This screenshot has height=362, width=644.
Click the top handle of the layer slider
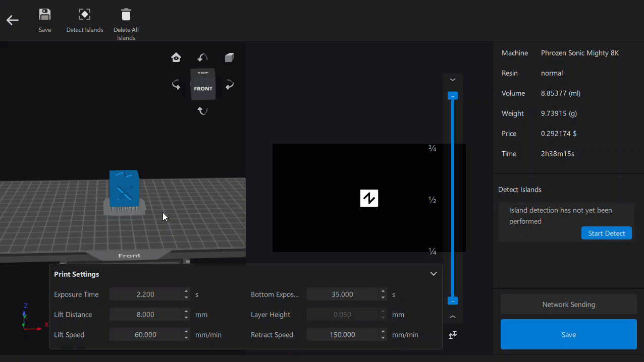tap(453, 96)
